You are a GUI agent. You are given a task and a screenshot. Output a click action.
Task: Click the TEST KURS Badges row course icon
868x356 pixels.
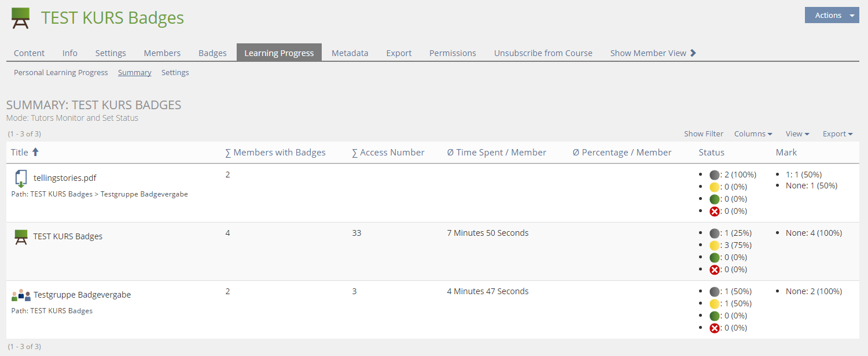click(21, 237)
